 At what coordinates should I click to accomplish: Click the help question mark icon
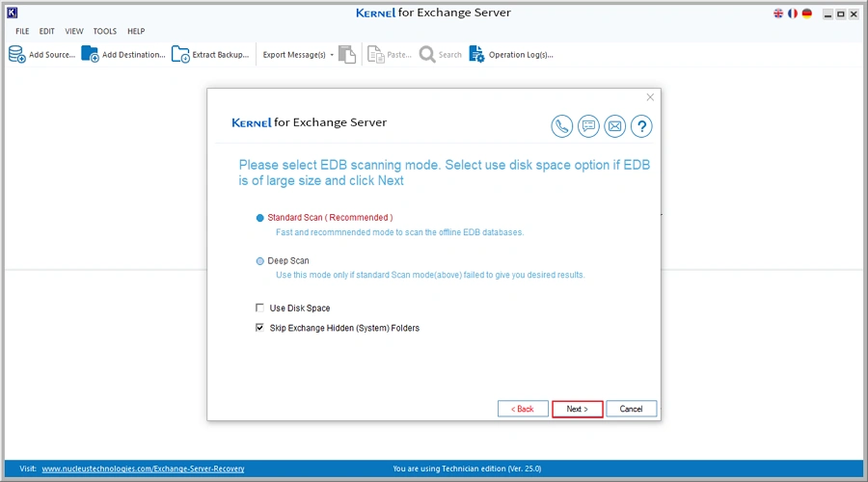click(x=641, y=126)
